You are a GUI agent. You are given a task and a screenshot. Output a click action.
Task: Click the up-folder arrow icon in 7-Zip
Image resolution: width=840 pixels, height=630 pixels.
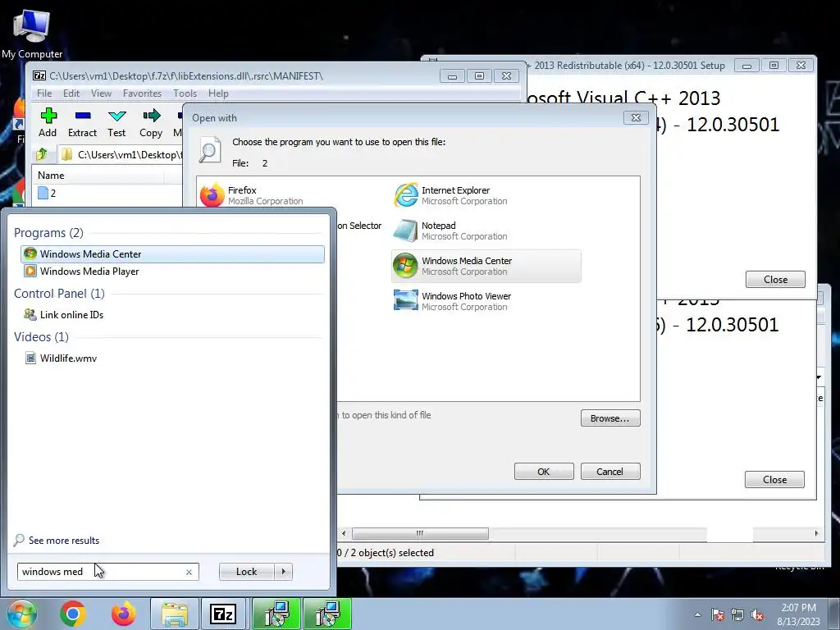pos(42,155)
